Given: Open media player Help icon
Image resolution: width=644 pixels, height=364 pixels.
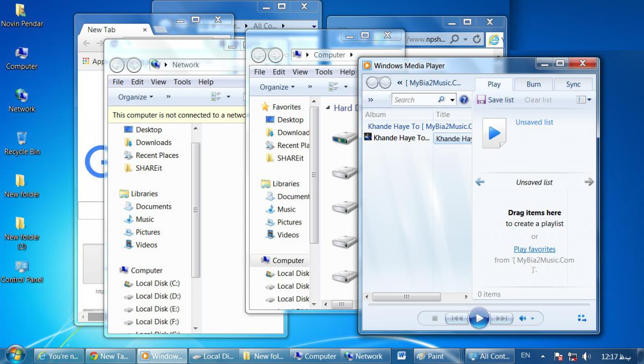Looking at the screenshot, I should [x=464, y=99].
